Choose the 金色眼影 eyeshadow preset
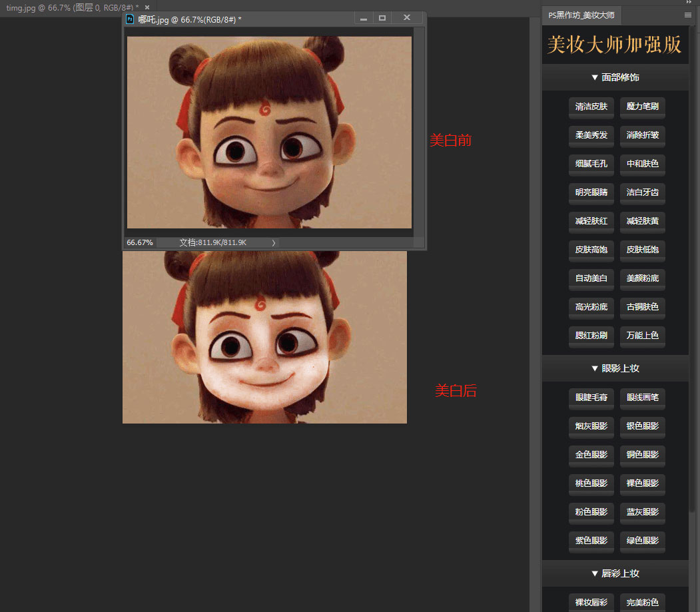This screenshot has width=700, height=612. pyautogui.click(x=591, y=455)
